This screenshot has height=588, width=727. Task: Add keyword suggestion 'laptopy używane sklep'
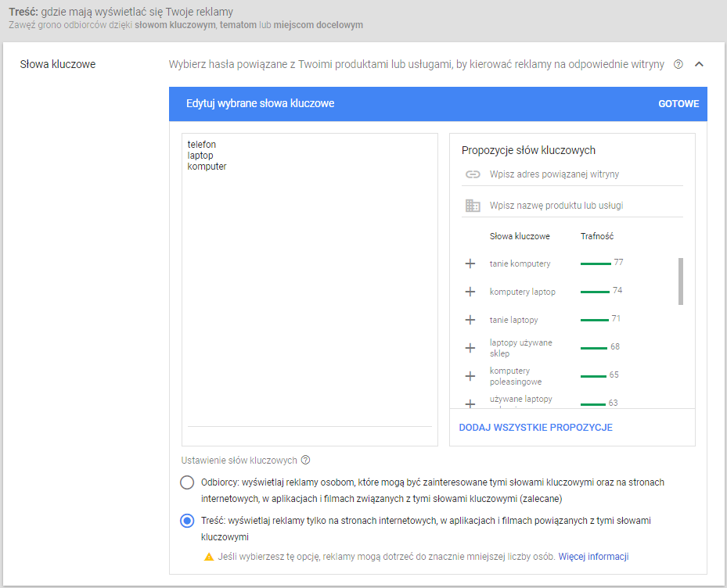tap(470, 348)
